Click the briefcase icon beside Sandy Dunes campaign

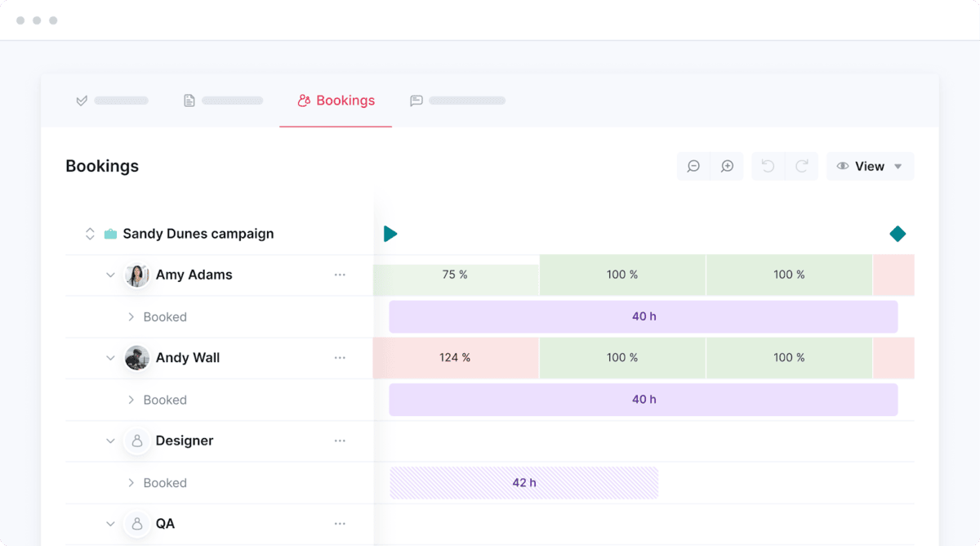click(x=111, y=233)
